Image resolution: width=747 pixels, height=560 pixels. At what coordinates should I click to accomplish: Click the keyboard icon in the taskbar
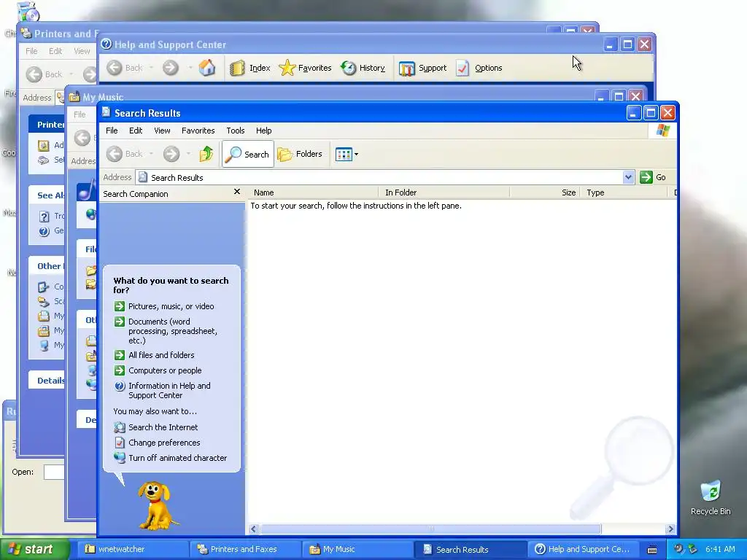point(652,550)
